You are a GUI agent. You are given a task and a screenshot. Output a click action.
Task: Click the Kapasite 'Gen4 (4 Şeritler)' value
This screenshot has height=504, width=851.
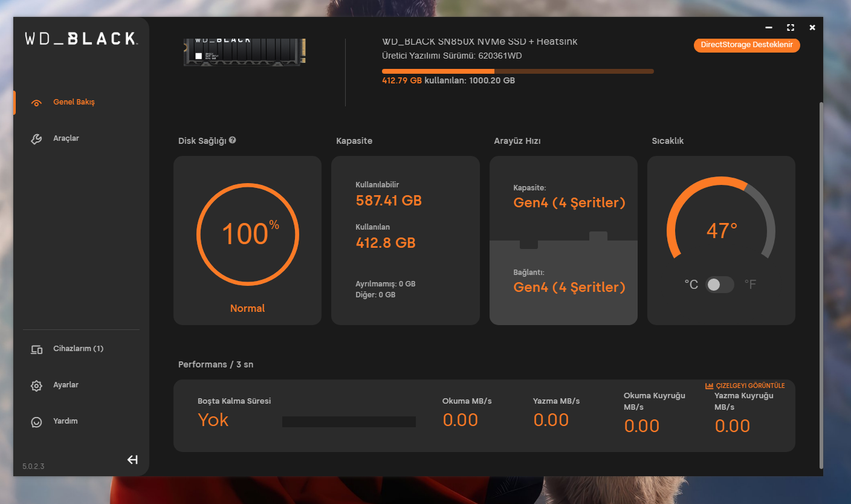569,203
